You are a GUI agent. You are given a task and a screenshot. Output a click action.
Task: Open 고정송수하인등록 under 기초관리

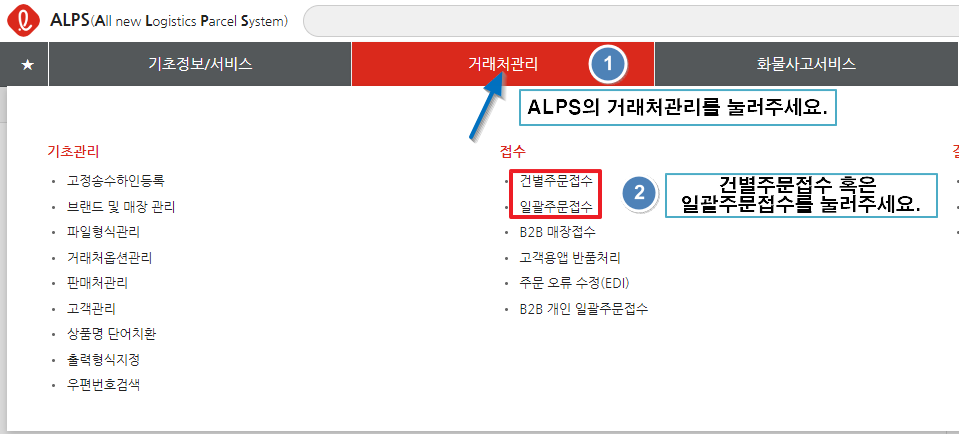(x=116, y=181)
